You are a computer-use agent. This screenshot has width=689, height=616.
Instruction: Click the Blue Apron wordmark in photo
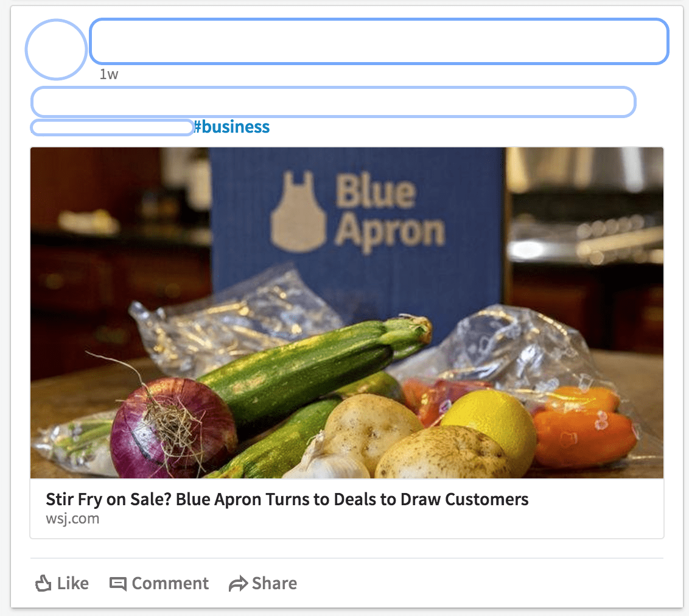[x=390, y=212]
